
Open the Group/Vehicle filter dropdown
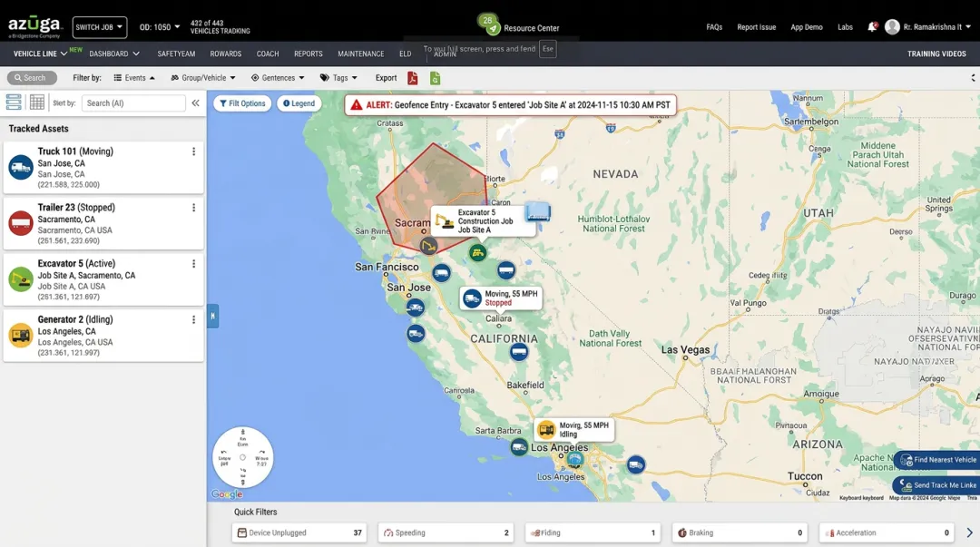pos(203,78)
